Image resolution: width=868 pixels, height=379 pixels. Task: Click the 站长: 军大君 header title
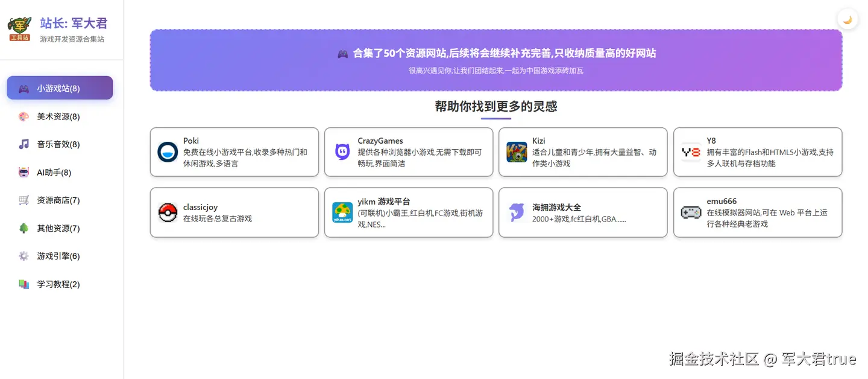click(x=74, y=23)
